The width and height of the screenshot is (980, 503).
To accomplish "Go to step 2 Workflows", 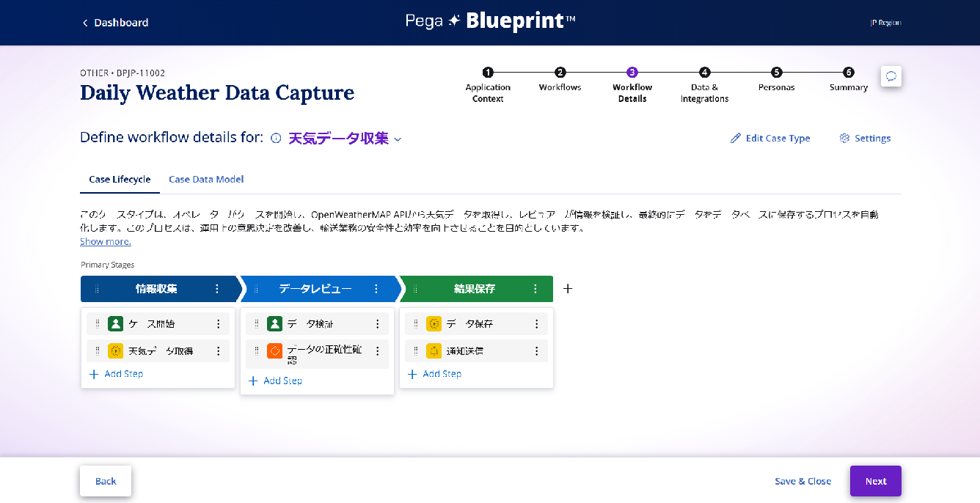I will (560, 80).
